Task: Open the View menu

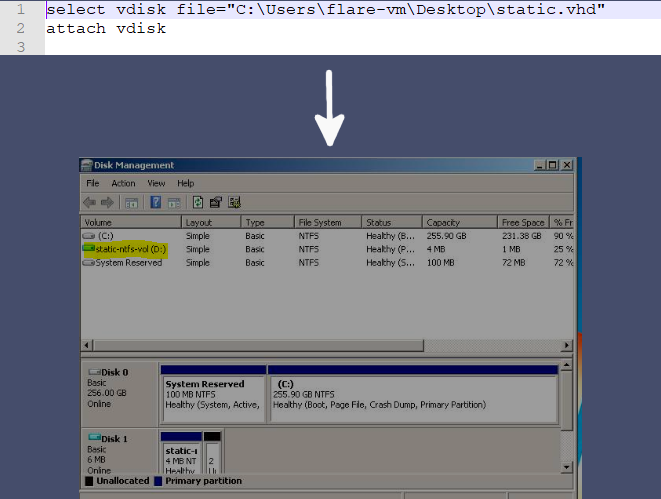Action: pos(156,184)
